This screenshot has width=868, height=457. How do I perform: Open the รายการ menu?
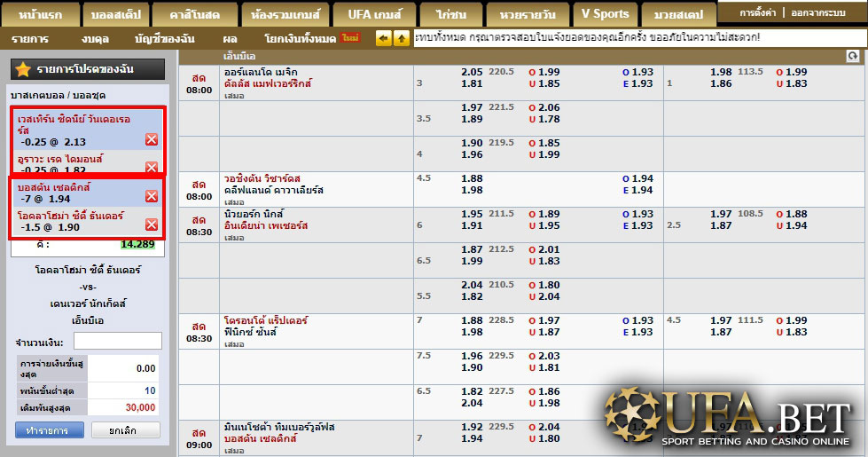point(30,39)
